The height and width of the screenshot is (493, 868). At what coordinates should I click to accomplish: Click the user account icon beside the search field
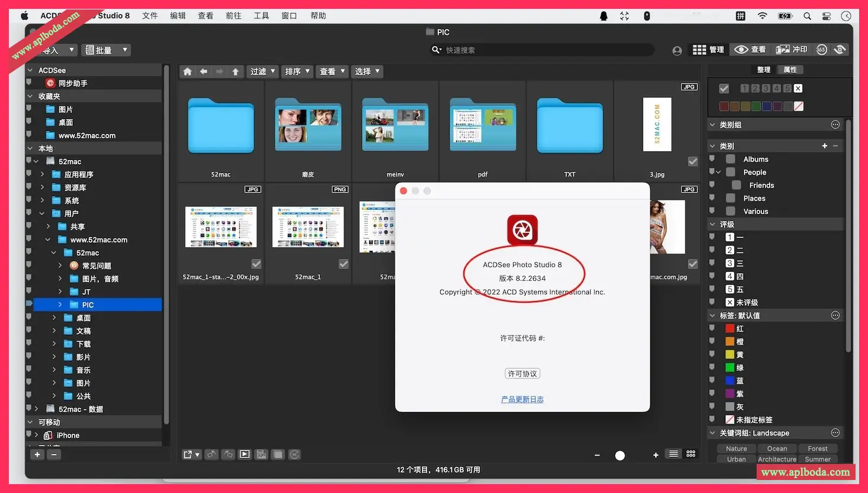677,51
